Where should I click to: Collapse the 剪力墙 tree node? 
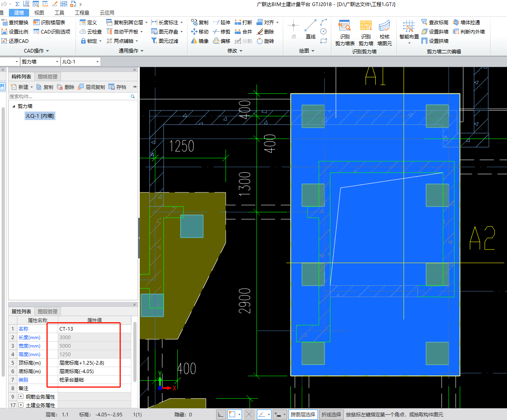click(x=14, y=106)
